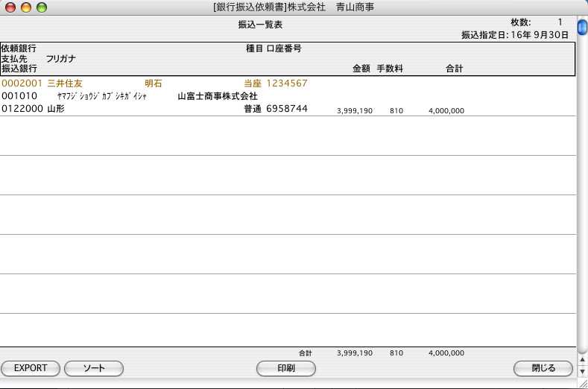
Task: Click the 明石 branch name
Action: 154,83
